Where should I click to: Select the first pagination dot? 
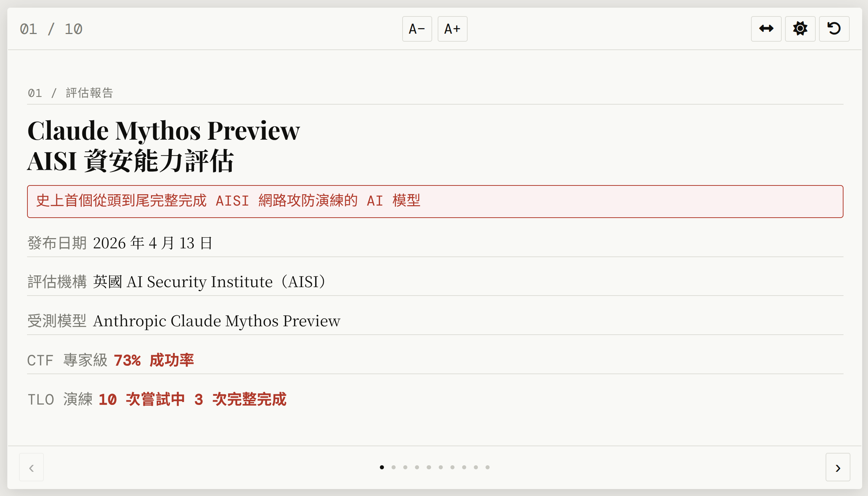pyautogui.click(x=382, y=467)
